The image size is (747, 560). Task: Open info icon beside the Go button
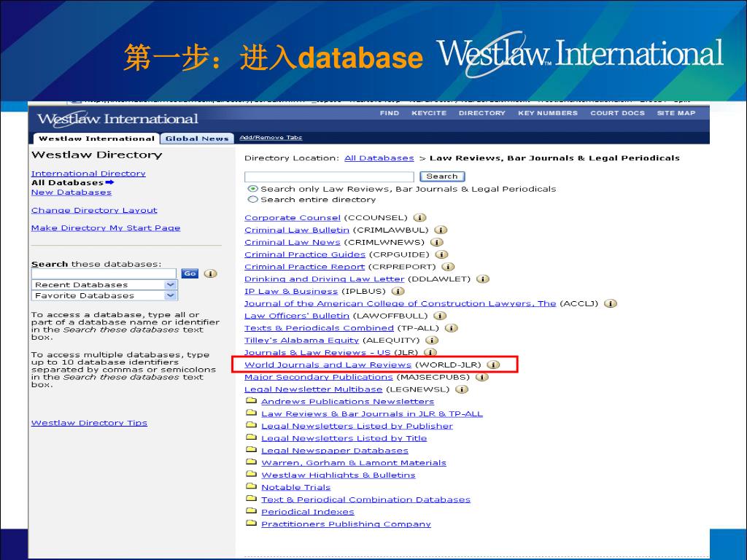[x=211, y=274]
